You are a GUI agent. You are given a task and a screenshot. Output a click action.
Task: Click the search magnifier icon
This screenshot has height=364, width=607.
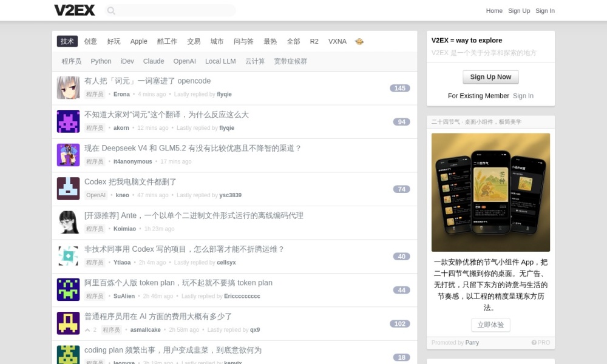(111, 10)
